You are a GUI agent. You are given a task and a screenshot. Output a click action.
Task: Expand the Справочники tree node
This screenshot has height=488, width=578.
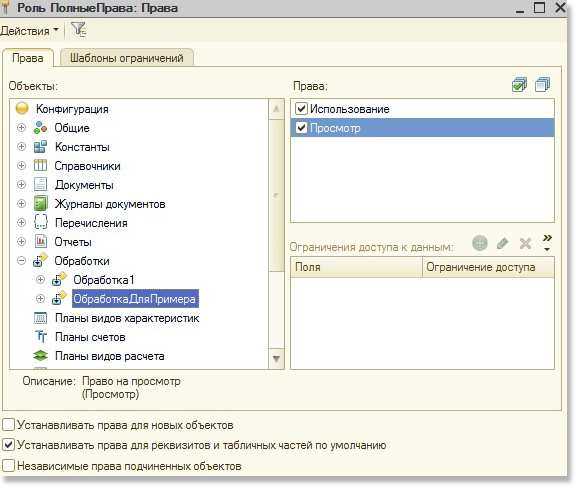click(x=22, y=166)
